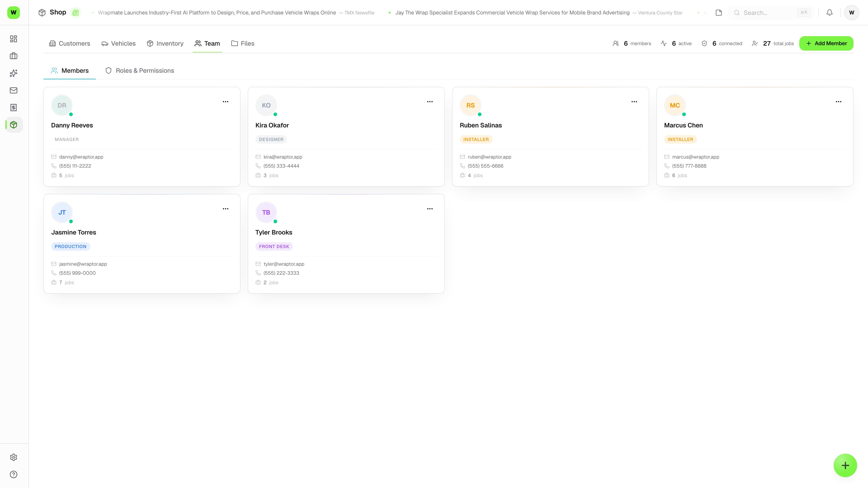Click the floating green plus button
This screenshot has width=868, height=488.
pos(845,465)
